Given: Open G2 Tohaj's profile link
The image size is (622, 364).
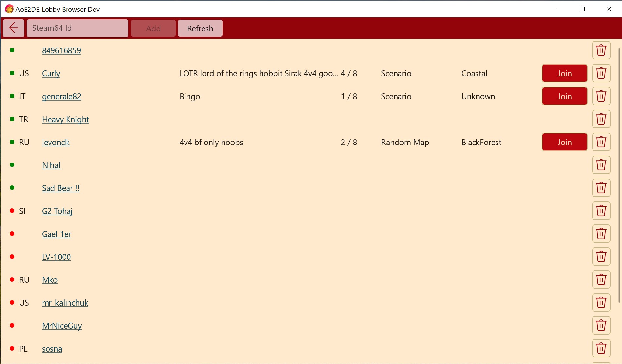Looking at the screenshot, I should click(x=57, y=211).
